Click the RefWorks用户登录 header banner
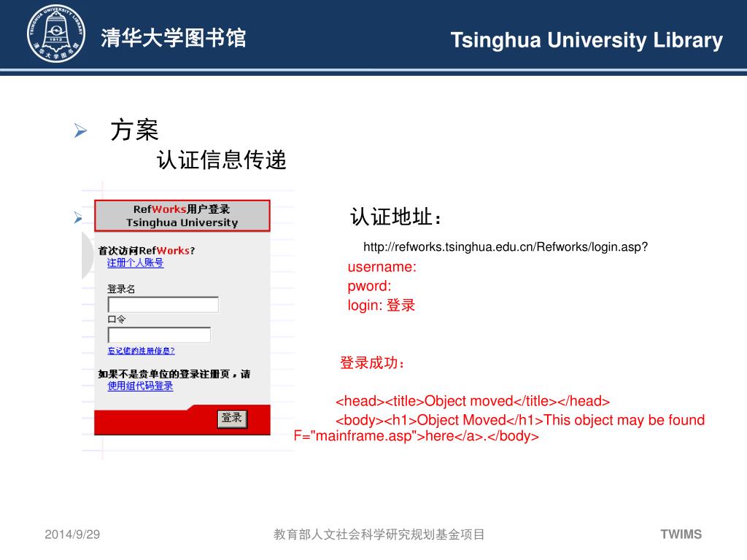Screen dimensions: 747x560 coord(182,216)
